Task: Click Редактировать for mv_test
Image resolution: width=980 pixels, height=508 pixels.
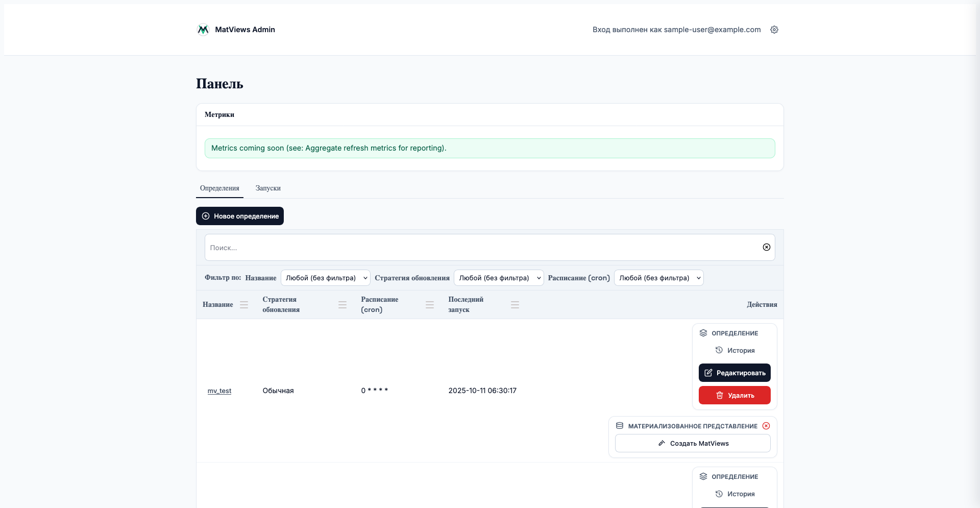Action: [734, 373]
